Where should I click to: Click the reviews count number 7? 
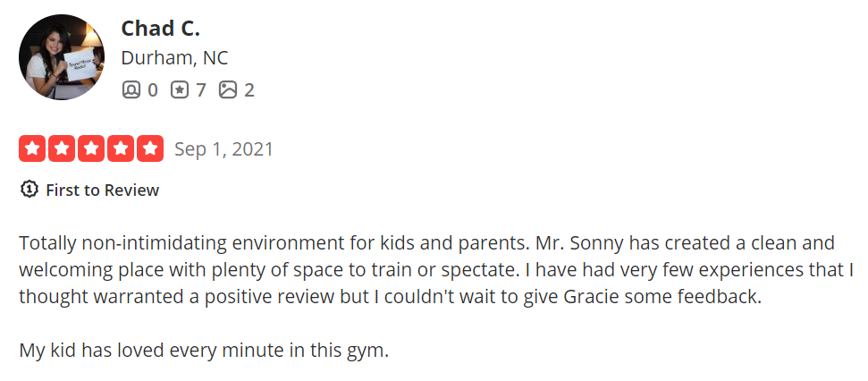(201, 89)
